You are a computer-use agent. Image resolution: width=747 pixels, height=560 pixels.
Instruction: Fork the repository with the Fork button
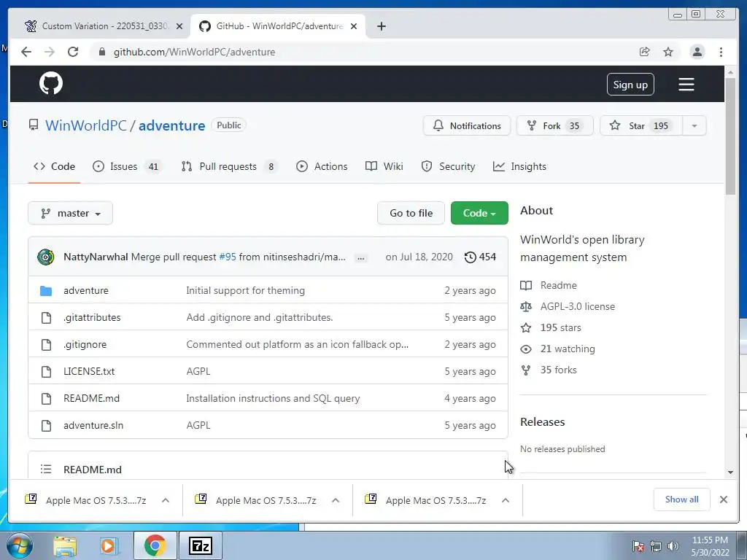coord(554,125)
